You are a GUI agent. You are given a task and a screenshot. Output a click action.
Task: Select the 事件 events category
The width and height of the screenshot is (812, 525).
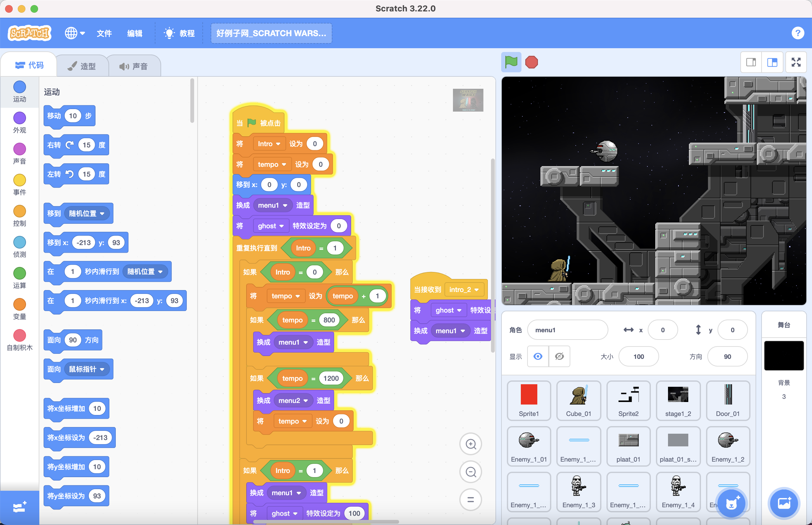point(19,185)
